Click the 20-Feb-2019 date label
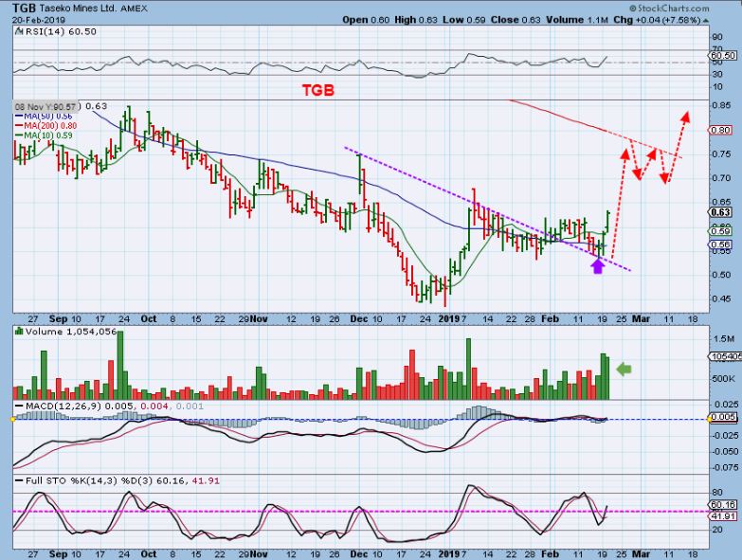 tap(39, 20)
